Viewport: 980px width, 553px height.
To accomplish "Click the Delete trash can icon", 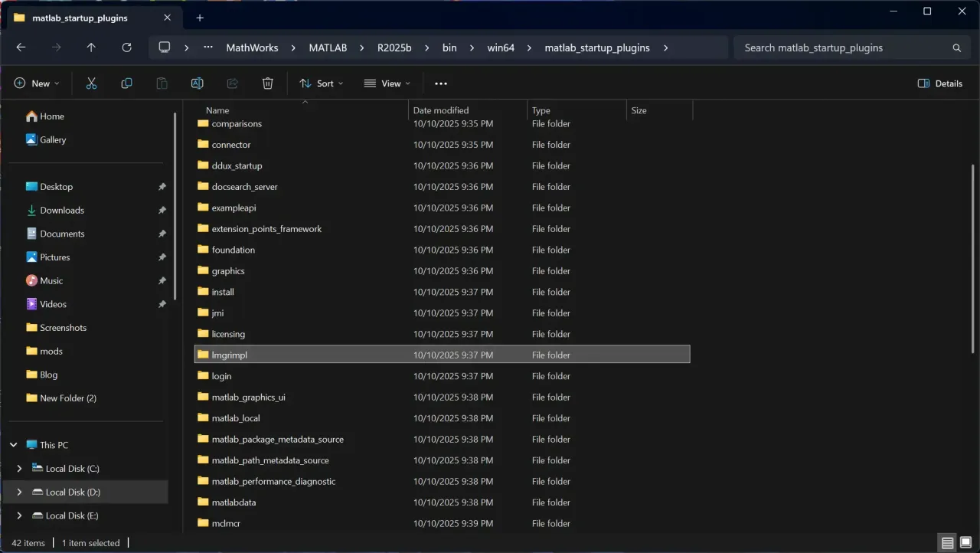I will [x=268, y=83].
